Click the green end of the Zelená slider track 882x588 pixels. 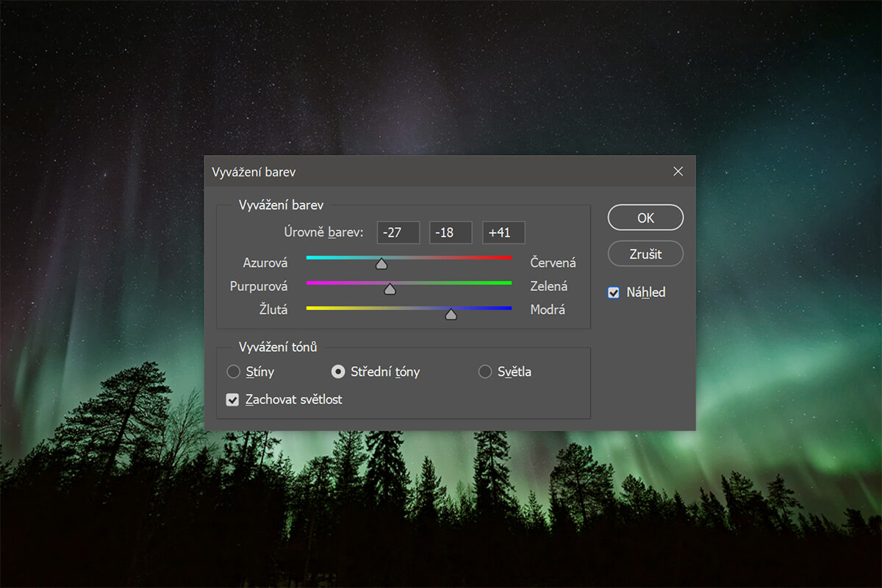[507, 283]
